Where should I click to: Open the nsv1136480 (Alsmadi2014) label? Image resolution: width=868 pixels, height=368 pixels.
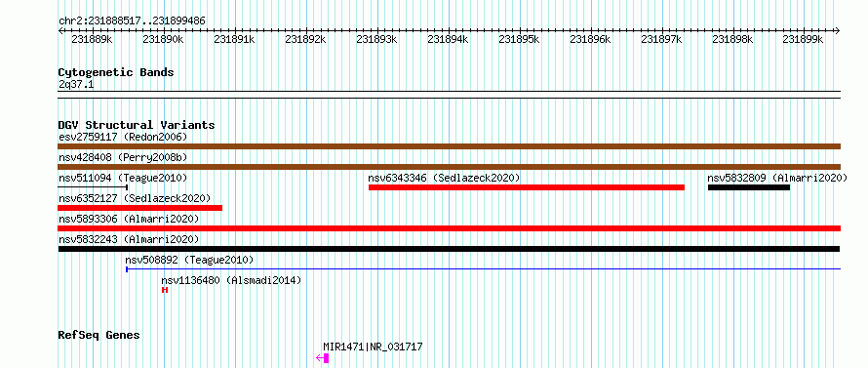[x=231, y=280]
